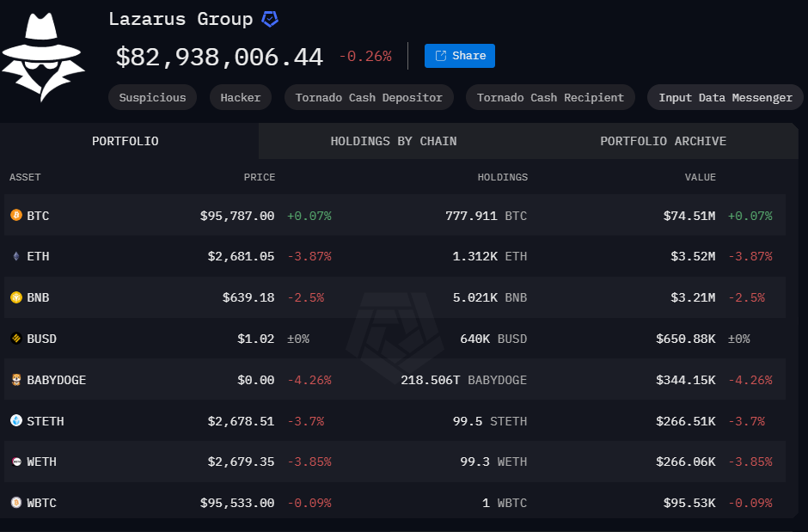Click the BTC coin icon

(15, 216)
